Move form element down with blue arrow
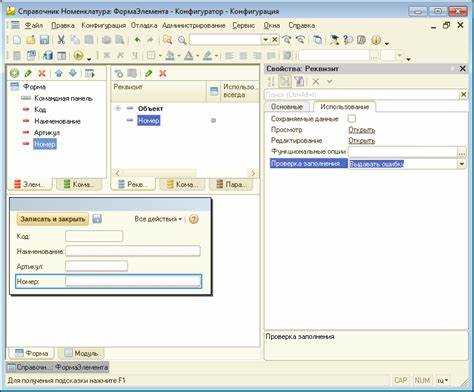The width and height of the screenshot is (474, 392). (73, 73)
